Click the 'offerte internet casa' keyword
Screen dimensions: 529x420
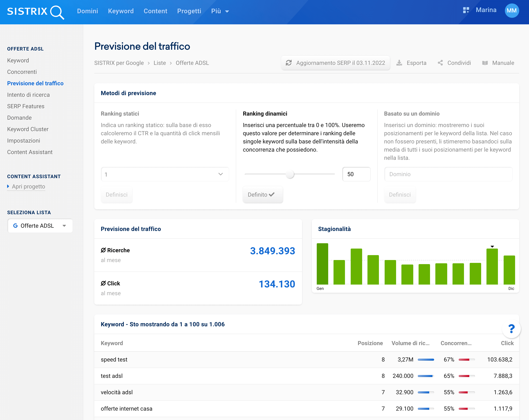[x=126, y=409]
